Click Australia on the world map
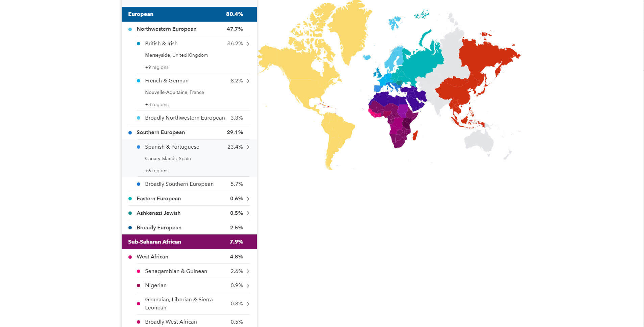The width and height of the screenshot is (644, 327). pyautogui.click(x=479, y=140)
